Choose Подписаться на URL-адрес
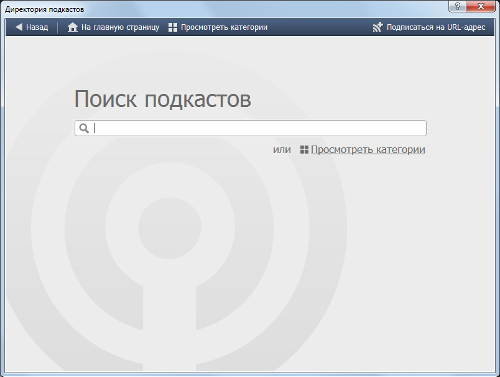 point(436,27)
